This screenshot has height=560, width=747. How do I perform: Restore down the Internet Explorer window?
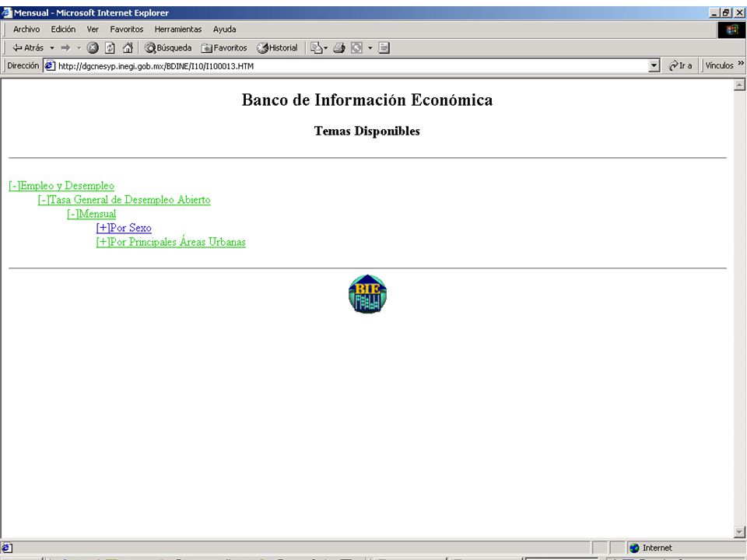(x=725, y=13)
